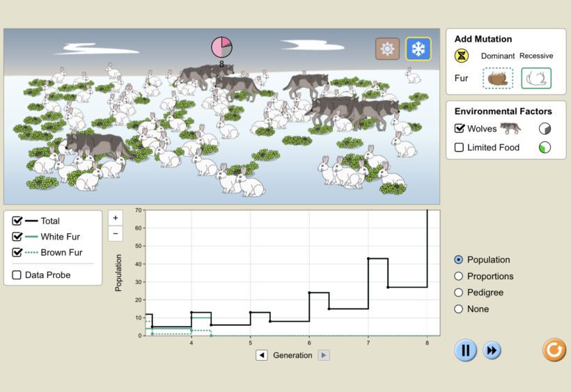Screen dimensions: 571x392
Task: Uncheck the White Fur graph line
Action: click(18, 237)
